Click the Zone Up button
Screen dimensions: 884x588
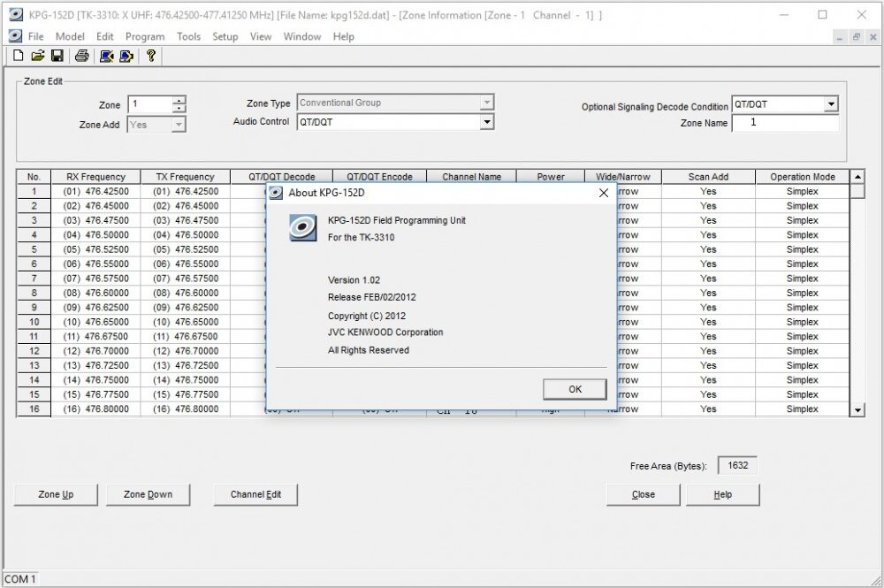coord(56,494)
